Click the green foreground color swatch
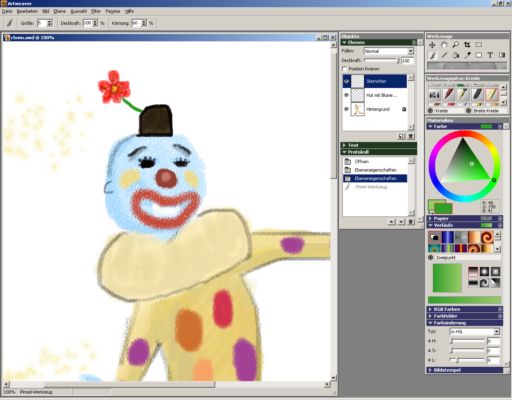The image size is (512, 400). (x=444, y=209)
